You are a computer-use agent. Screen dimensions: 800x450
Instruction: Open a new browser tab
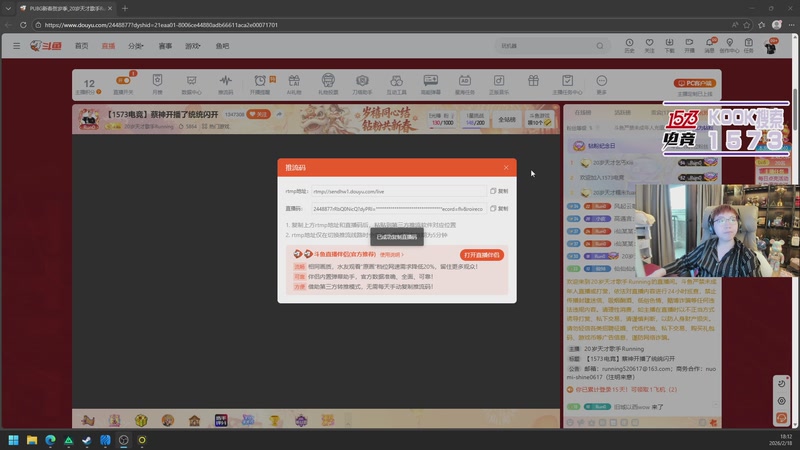(x=124, y=8)
